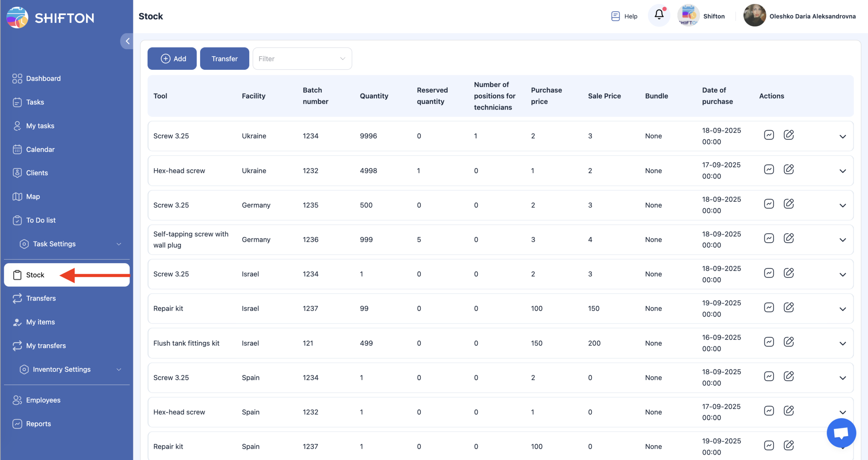Viewport: 868px width, 460px height.
Task: Expand the Task Settings submenu
Action: pos(119,244)
